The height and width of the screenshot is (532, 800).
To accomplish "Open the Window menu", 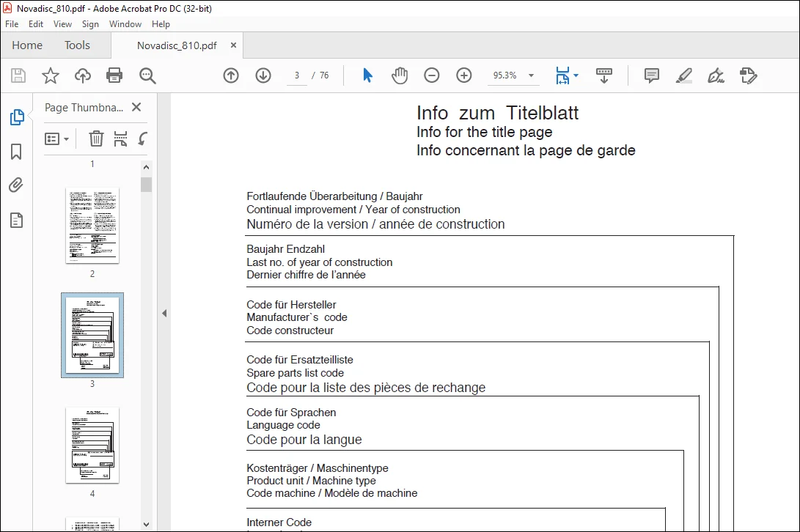I will pos(125,24).
